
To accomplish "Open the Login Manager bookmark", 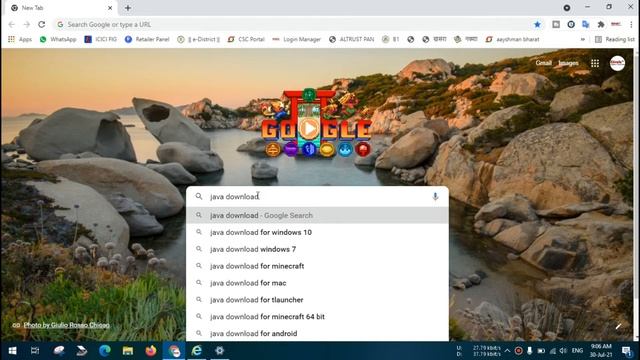I will [297, 39].
